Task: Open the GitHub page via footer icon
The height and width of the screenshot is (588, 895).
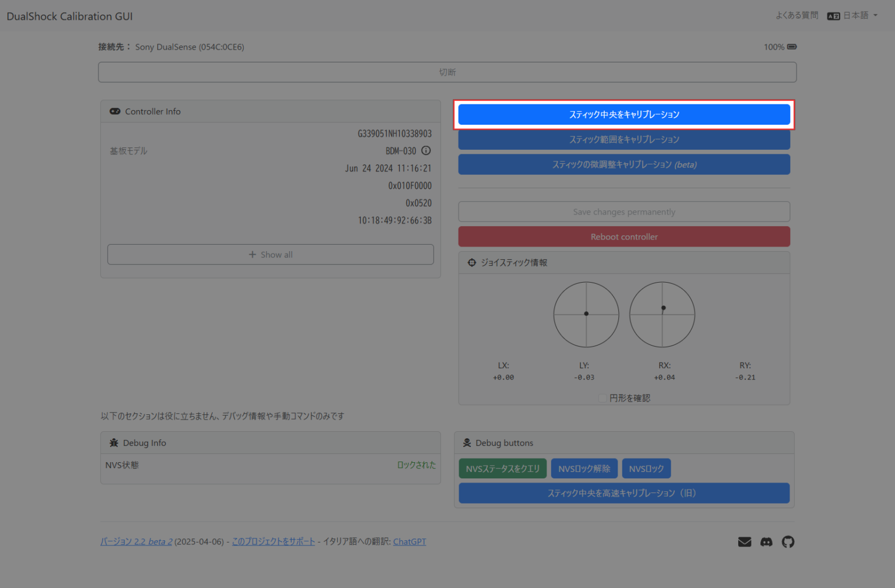Action: [788, 542]
